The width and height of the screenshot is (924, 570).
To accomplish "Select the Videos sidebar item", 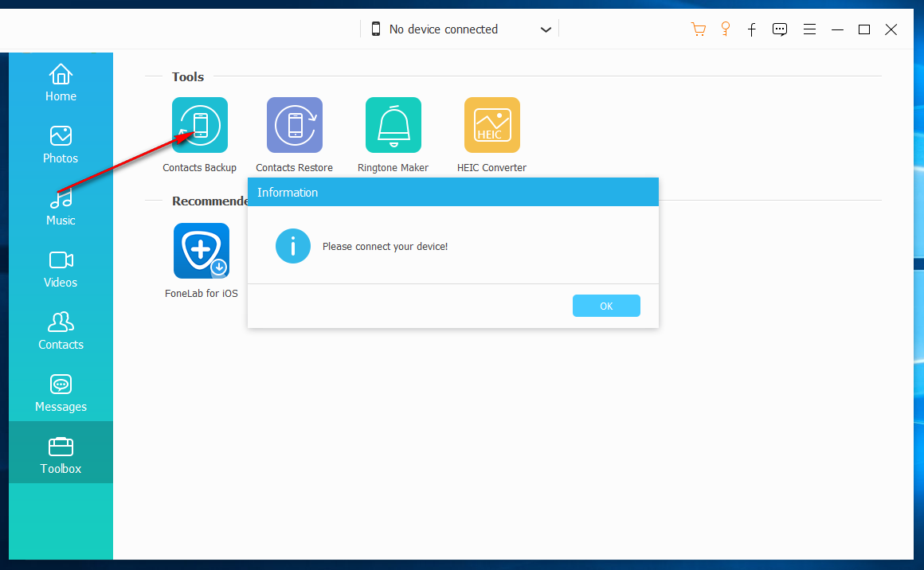I will click(61, 270).
